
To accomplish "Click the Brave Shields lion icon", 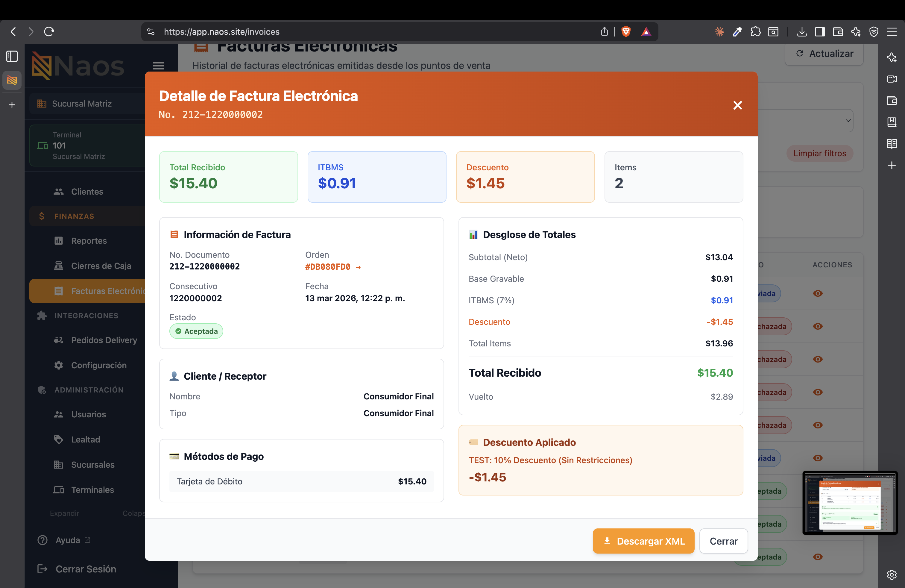I will [626, 31].
